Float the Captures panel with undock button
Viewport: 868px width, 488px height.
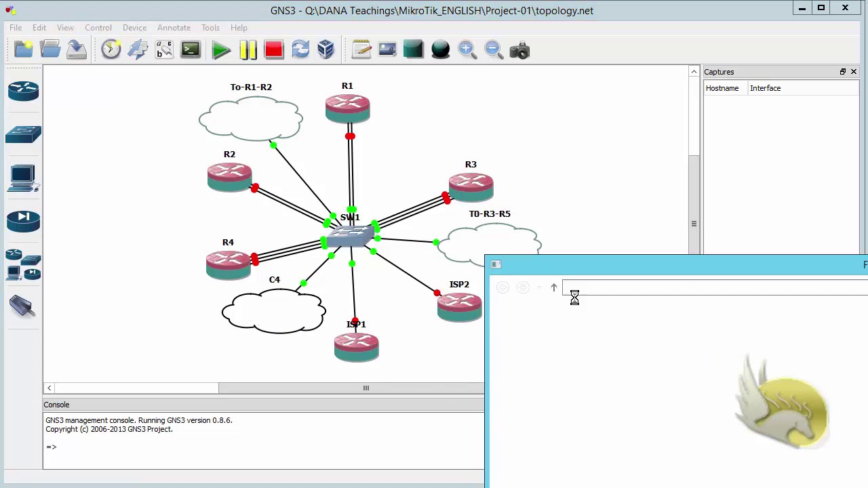point(842,72)
